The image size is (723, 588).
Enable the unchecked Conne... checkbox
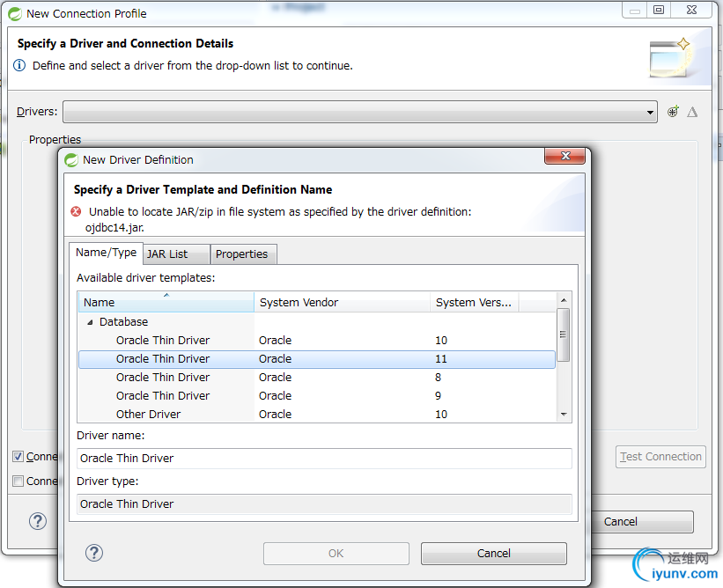(x=18, y=481)
